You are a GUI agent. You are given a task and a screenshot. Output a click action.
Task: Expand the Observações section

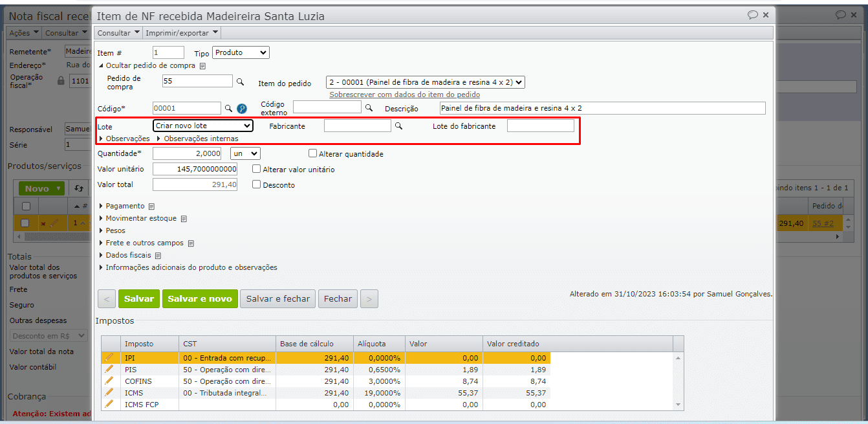click(x=124, y=139)
